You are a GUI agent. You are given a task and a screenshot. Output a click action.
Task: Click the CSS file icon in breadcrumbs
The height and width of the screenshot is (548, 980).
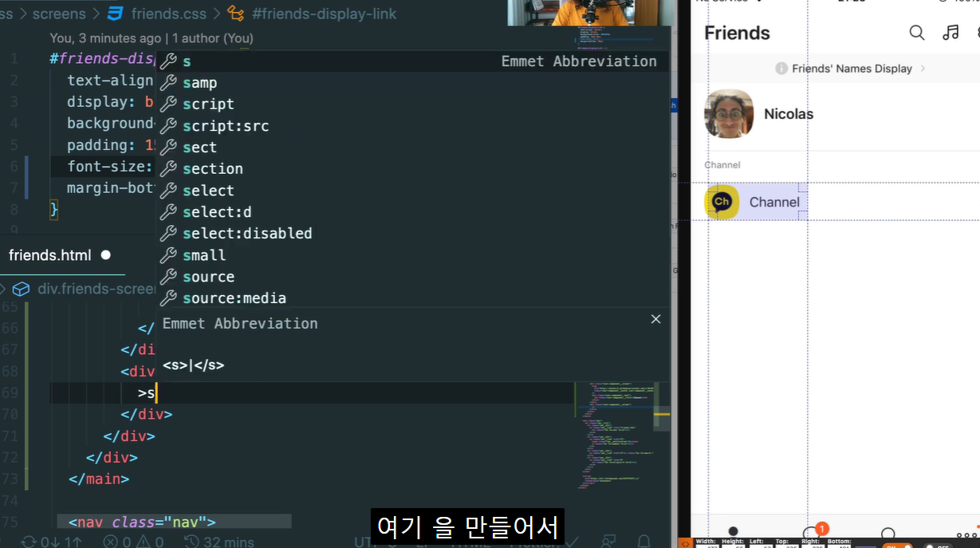tap(115, 14)
